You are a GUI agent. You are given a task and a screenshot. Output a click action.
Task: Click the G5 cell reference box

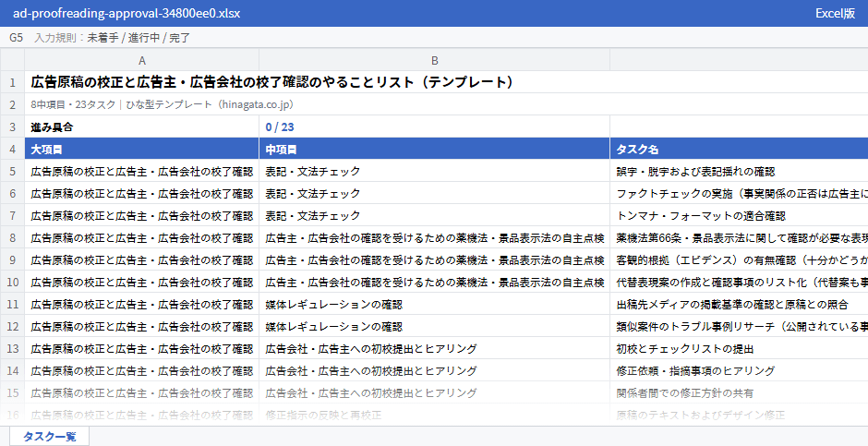16,38
